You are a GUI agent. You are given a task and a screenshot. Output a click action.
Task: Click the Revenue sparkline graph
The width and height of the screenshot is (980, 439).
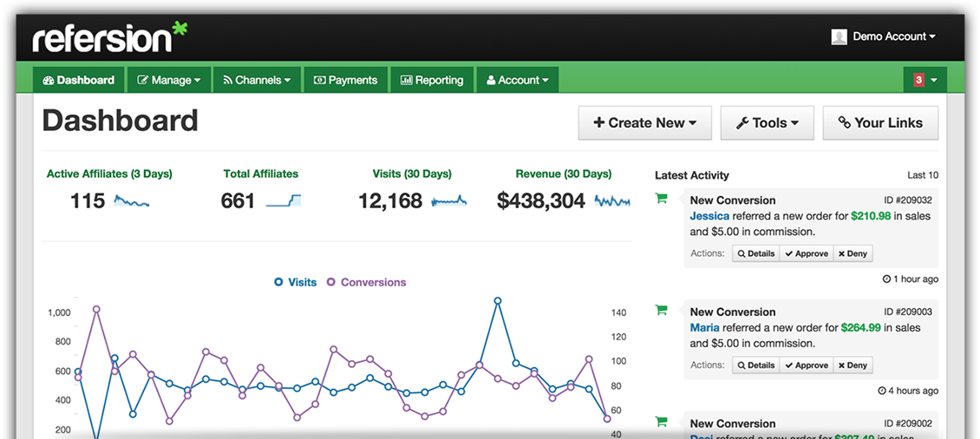click(x=611, y=201)
